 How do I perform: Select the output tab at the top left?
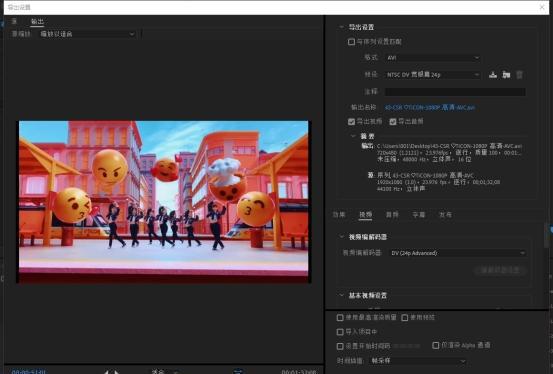[x=37, y=22]
